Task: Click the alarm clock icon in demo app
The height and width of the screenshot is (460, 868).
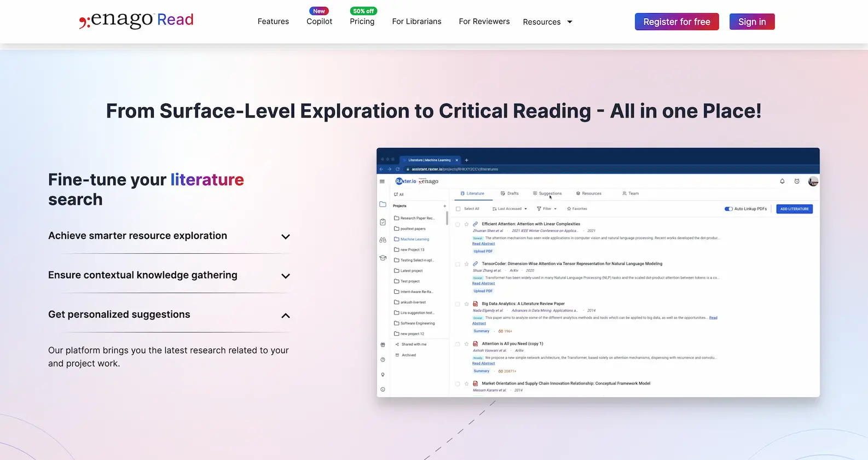Action: click(x=797, y=181)
